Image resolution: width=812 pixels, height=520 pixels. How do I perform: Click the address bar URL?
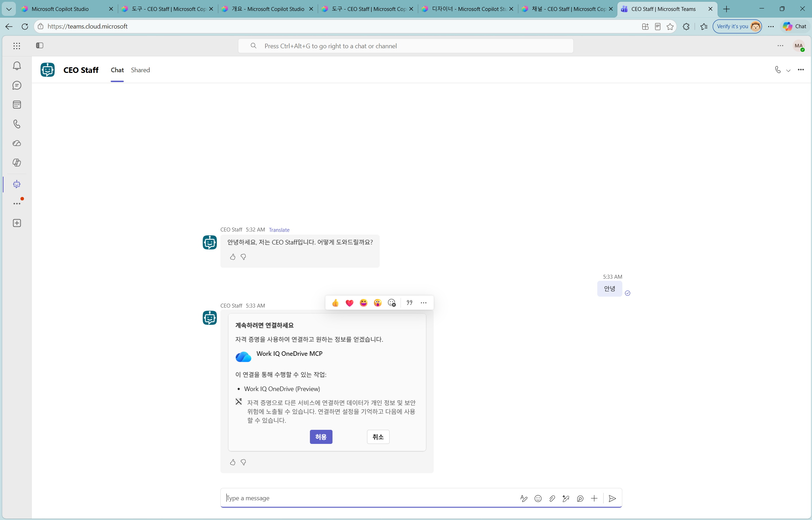pyautogui.click(x=87, y=26)
